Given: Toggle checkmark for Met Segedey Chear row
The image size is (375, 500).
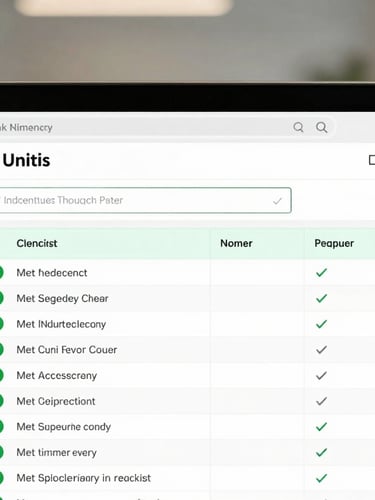Looking at the screenshot, I should click(x=321, y=298).
